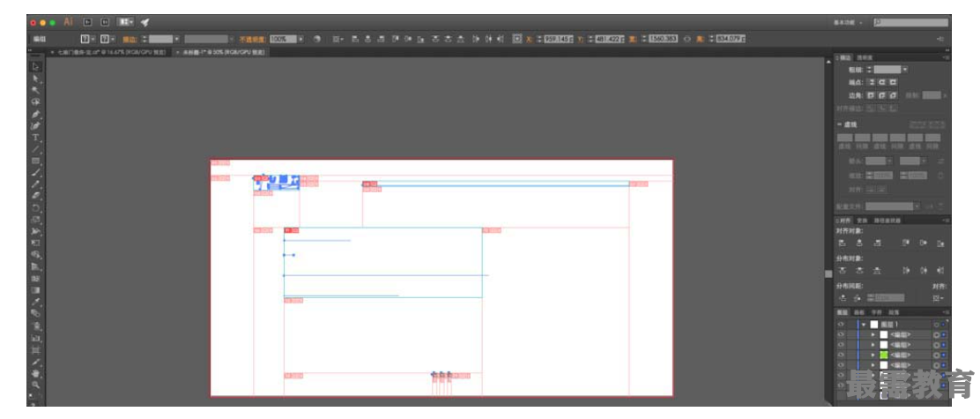The height and width of the screenshot is (419, 980).
Task: Select the Pen tool
Action: 35,114
